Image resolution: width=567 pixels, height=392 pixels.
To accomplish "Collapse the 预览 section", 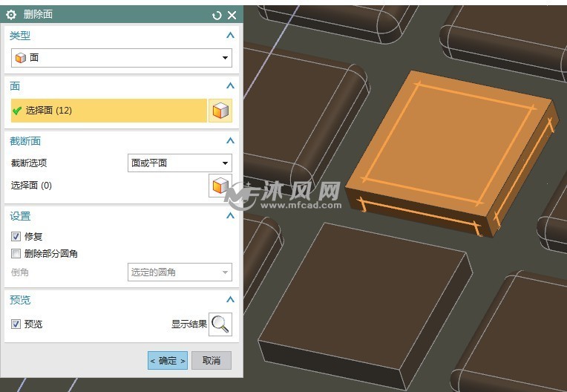I will coord(230,299).
